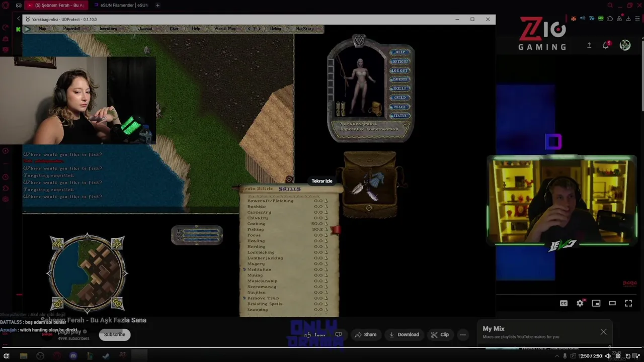Open the more actions ellipsis under video
The height and width of the screenshot is (362, 644).
click(463, 334)
